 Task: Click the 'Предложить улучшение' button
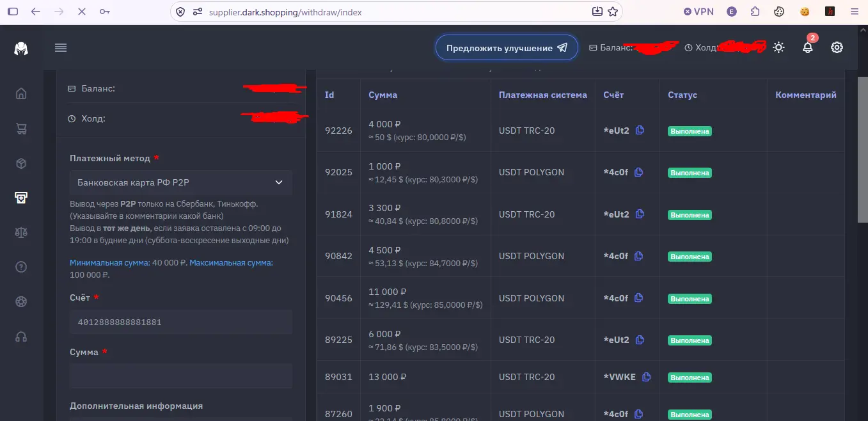coord(507,48)
